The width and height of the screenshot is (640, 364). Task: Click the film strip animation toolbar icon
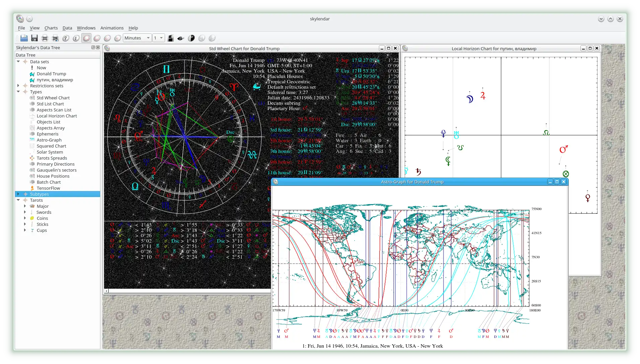tap(170, 38)
